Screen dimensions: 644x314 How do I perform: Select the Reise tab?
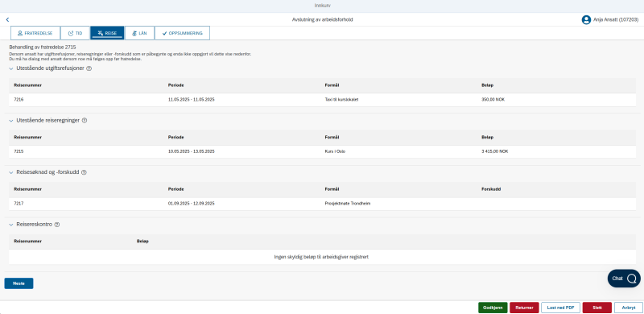coord(107,33)
